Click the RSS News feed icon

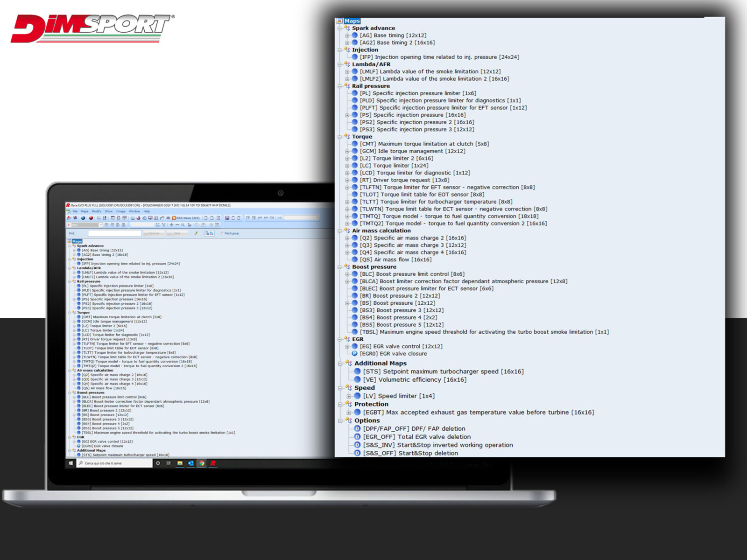(x=174, y=218)
